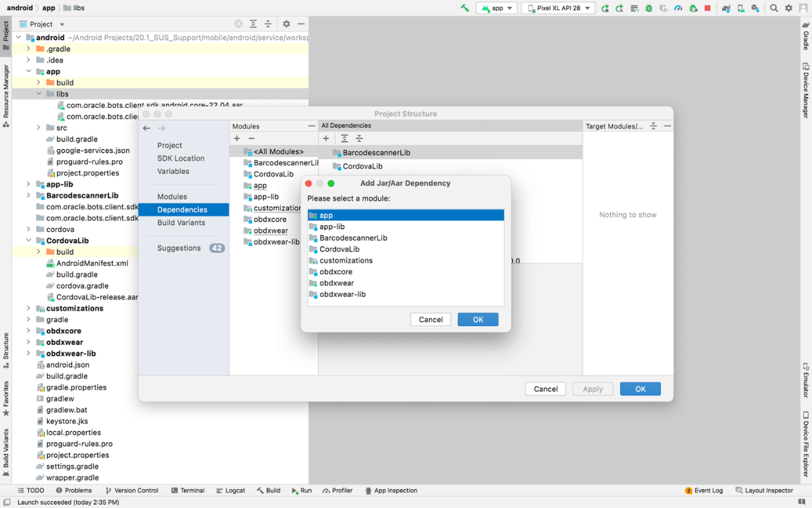Click minus icon under Modules header
Image resolution: width=812 pixels, height=508 pixels.
(251, 138)
